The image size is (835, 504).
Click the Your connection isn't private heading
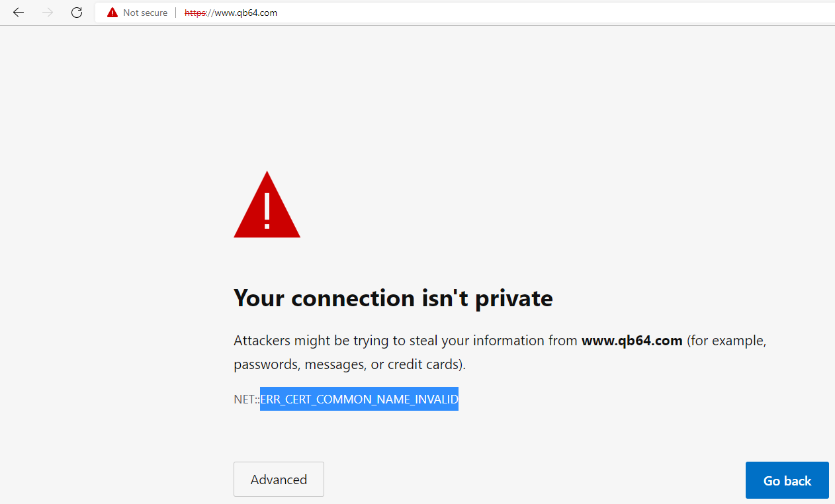pyautogui.click(x=393, y=298)
